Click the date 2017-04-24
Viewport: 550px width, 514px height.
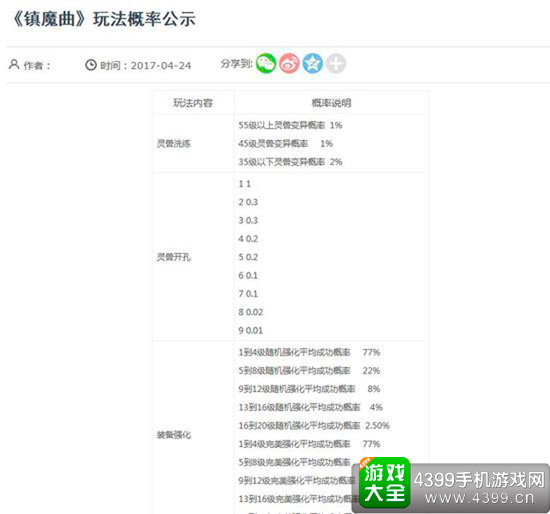point(161,66)
